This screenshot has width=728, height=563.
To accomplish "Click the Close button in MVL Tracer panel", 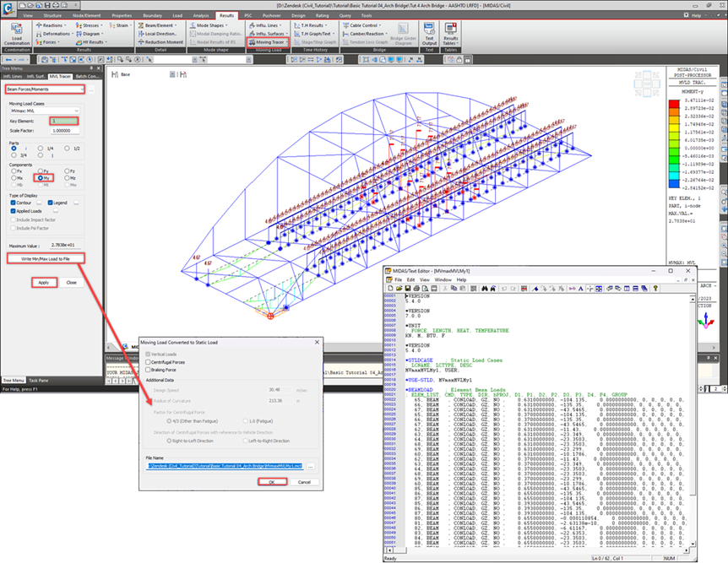I will pos(72,282).
